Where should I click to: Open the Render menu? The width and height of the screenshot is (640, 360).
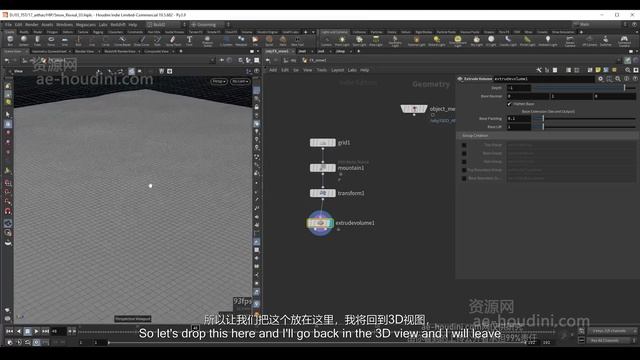click(31, 24)
